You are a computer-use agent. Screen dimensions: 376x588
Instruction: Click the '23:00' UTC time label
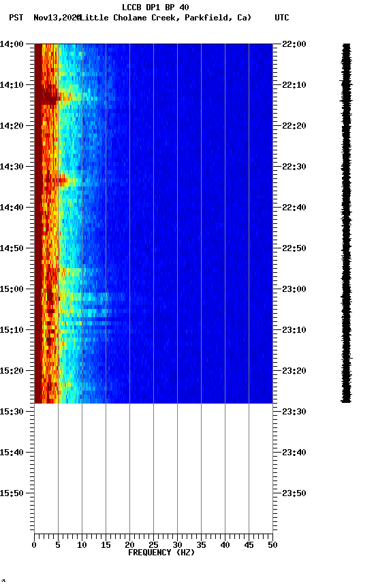[294, 289]
